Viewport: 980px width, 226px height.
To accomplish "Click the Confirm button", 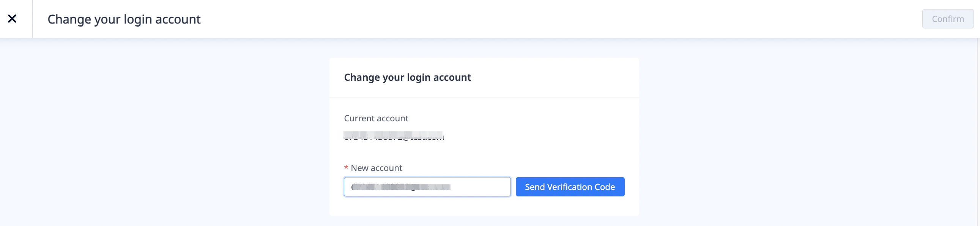I will pos(947,19).
